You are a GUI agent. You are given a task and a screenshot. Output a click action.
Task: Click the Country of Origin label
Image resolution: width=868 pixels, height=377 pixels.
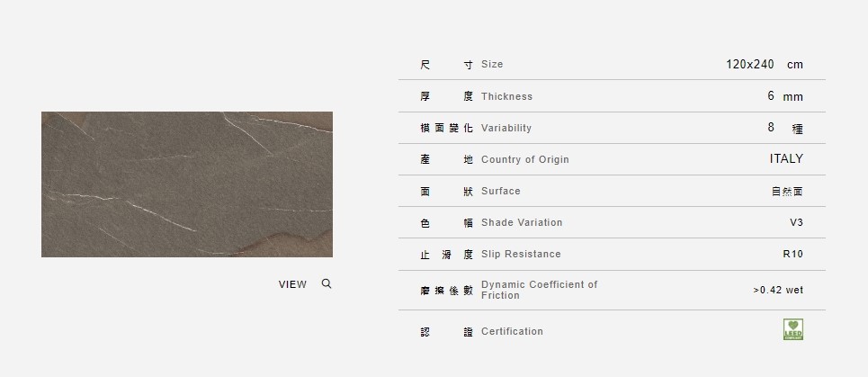524,159
